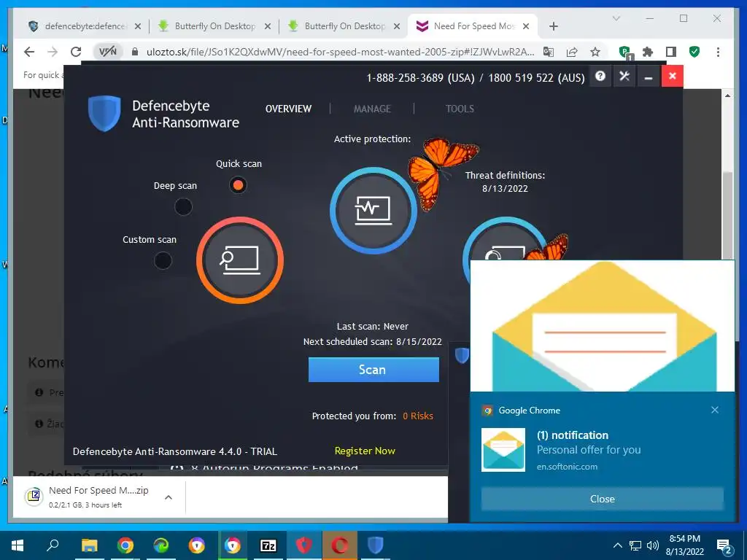Click the share page icon
Viewport: 747px width, 560px height.
572,52
